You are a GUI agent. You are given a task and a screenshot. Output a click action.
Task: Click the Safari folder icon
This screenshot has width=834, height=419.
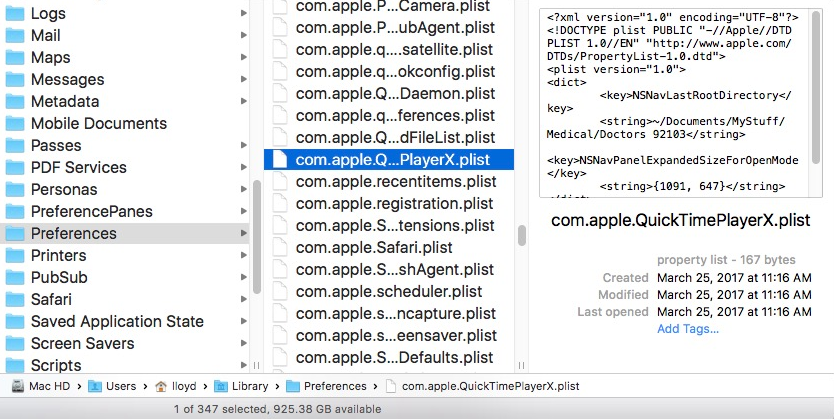(x=14, y=299)
